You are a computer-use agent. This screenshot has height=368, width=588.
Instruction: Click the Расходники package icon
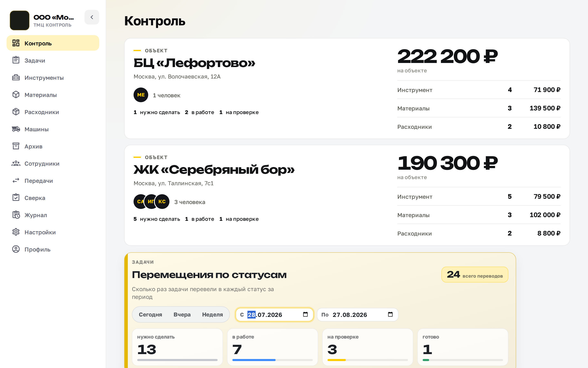click(x=16, y=112)
